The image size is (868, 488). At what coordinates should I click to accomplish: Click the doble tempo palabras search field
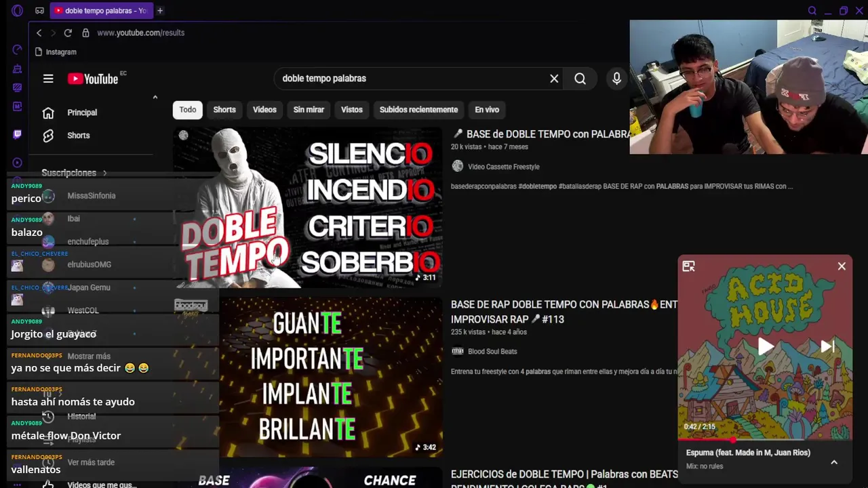(x=414, y=79)
